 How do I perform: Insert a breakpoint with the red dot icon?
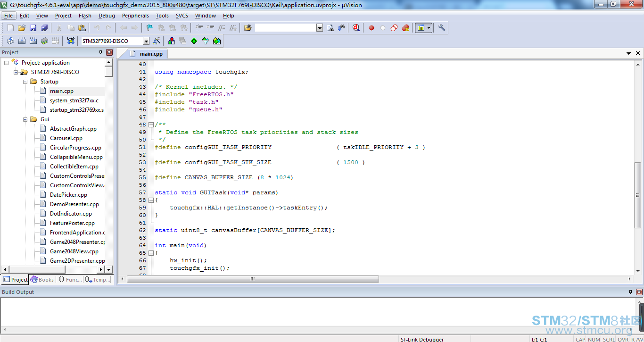point(372,28)
